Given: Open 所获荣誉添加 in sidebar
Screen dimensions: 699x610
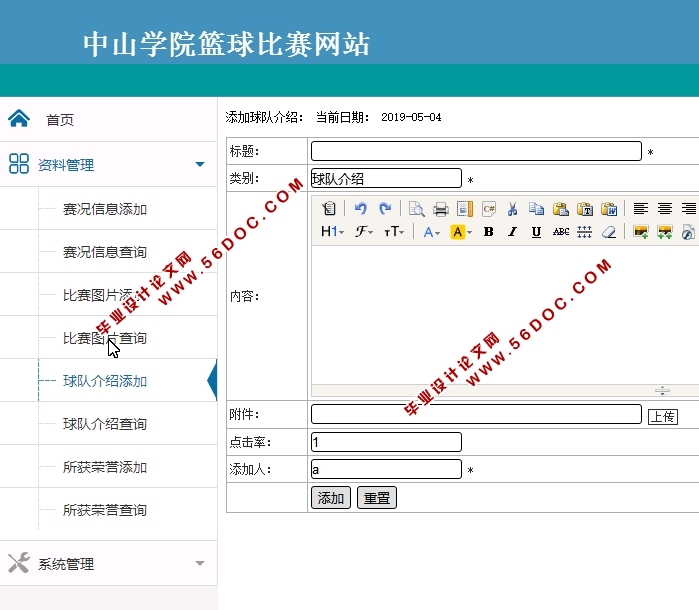Looking at the screenshot, I should [x=105, y=467].
